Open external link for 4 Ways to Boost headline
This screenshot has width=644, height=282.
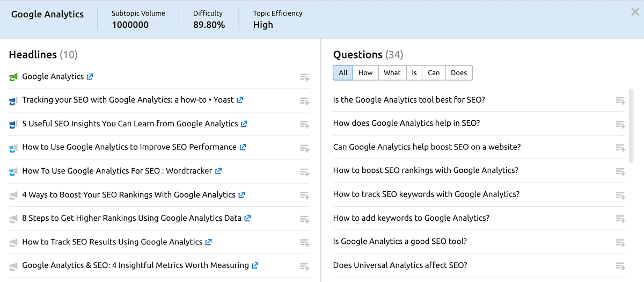(x=241, y=195)
